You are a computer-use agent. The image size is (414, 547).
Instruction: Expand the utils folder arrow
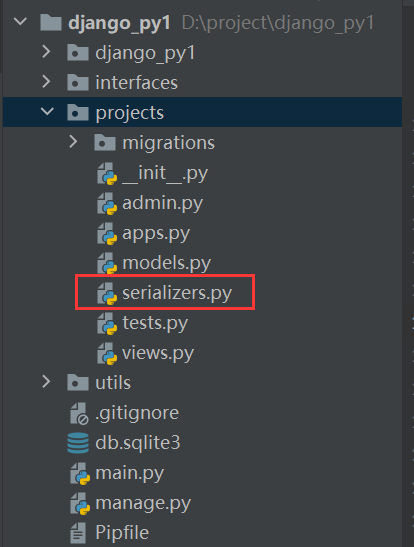pos(46,382)
